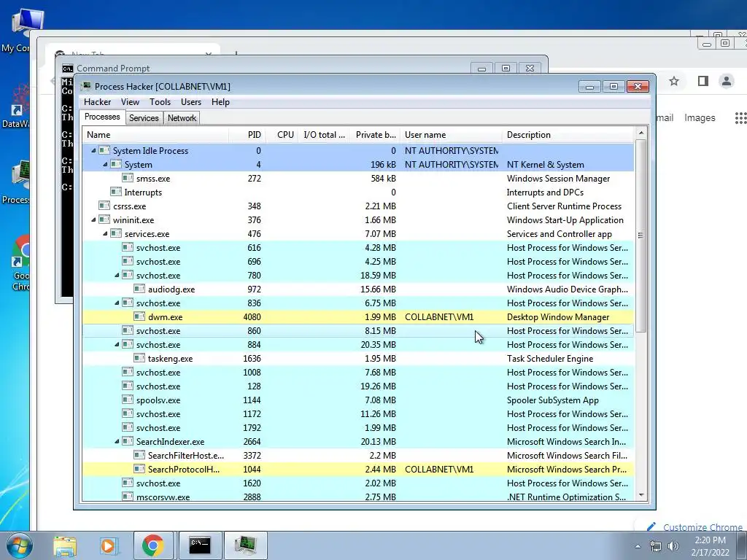Sort by the PID column header
The width and height of the screenshot is (747, 560).
[247, 135]
